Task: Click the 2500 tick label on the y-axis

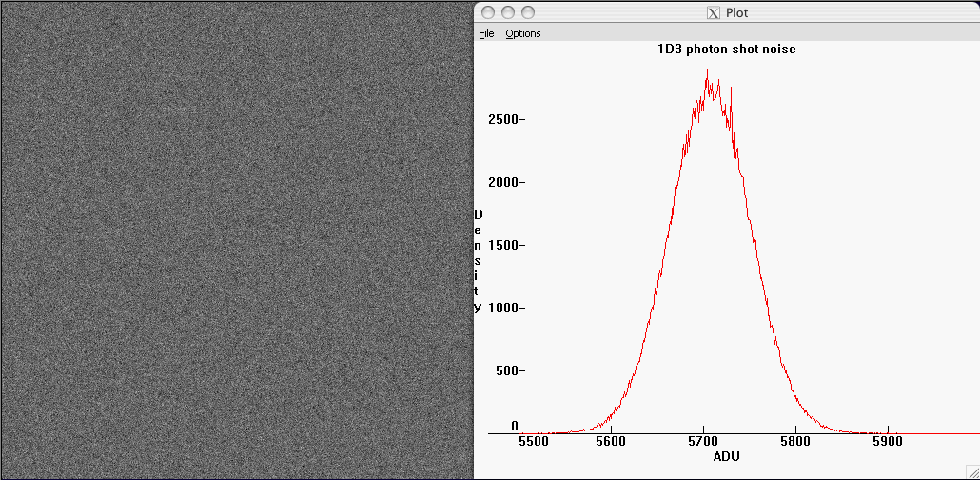Action: click(501, 120)
